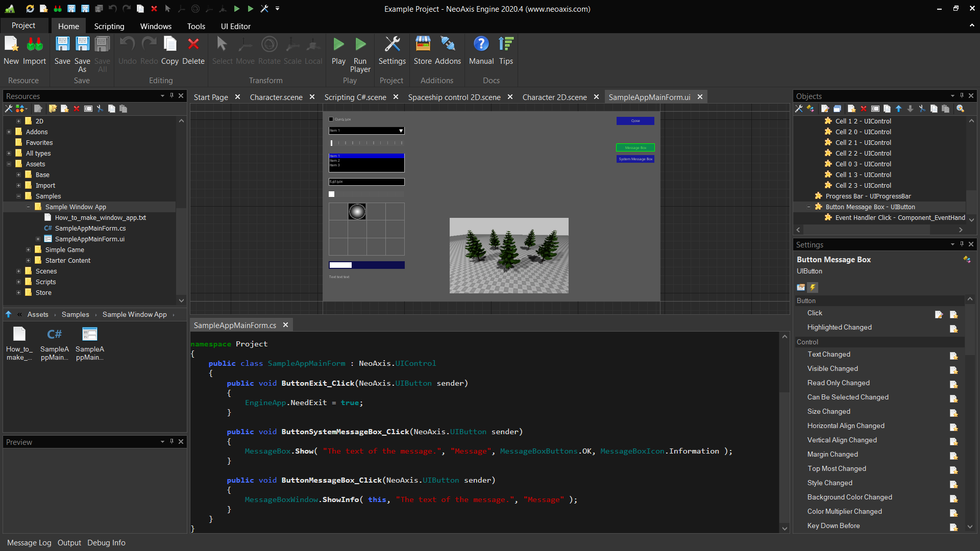
Task: Click the form's tick-marked slider
Action: [x=366, y=143]
